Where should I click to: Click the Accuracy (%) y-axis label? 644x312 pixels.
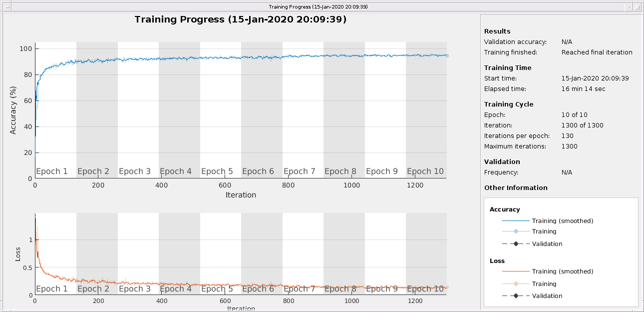pos(13,110)
